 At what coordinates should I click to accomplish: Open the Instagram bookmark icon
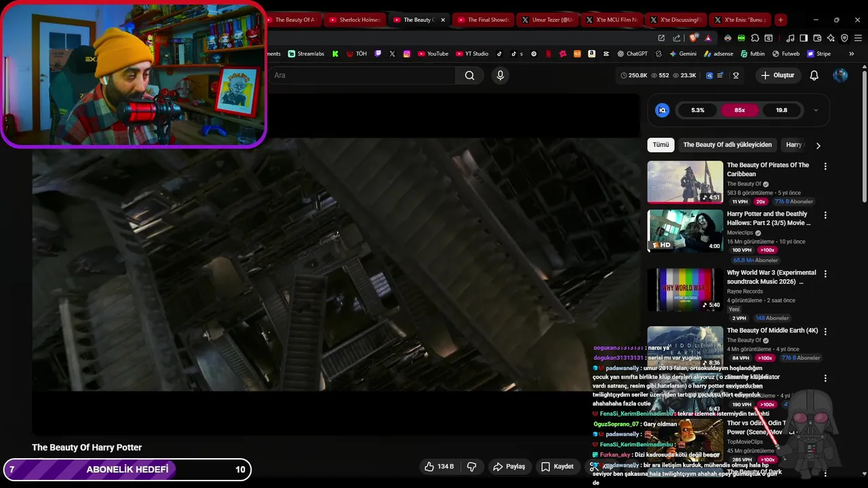[406, 54]
